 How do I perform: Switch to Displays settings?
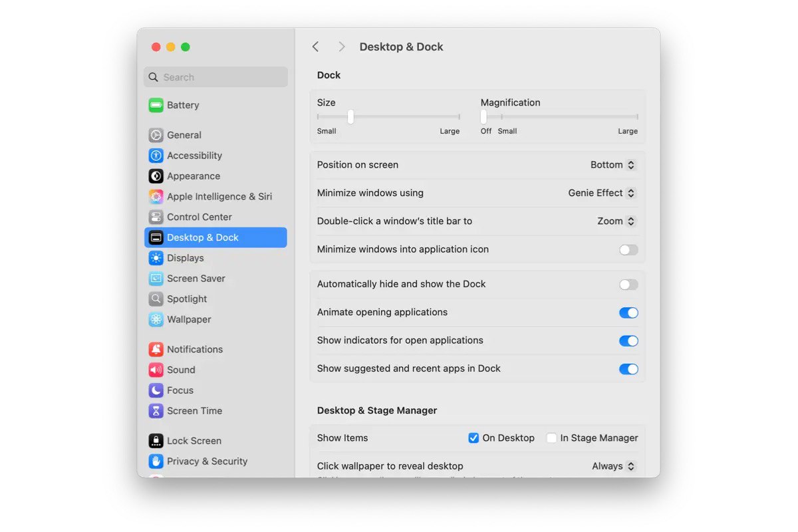pyautogui.click(x=215, y=258)
